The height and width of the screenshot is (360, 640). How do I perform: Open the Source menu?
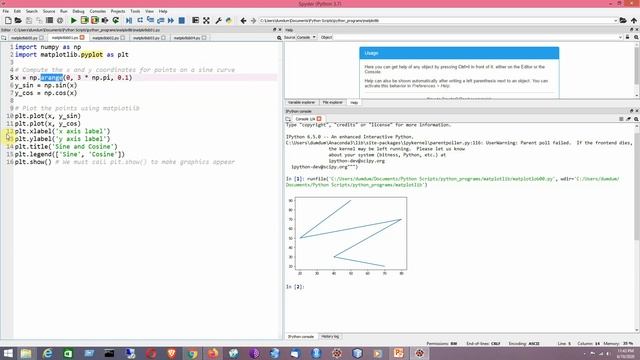49,11
